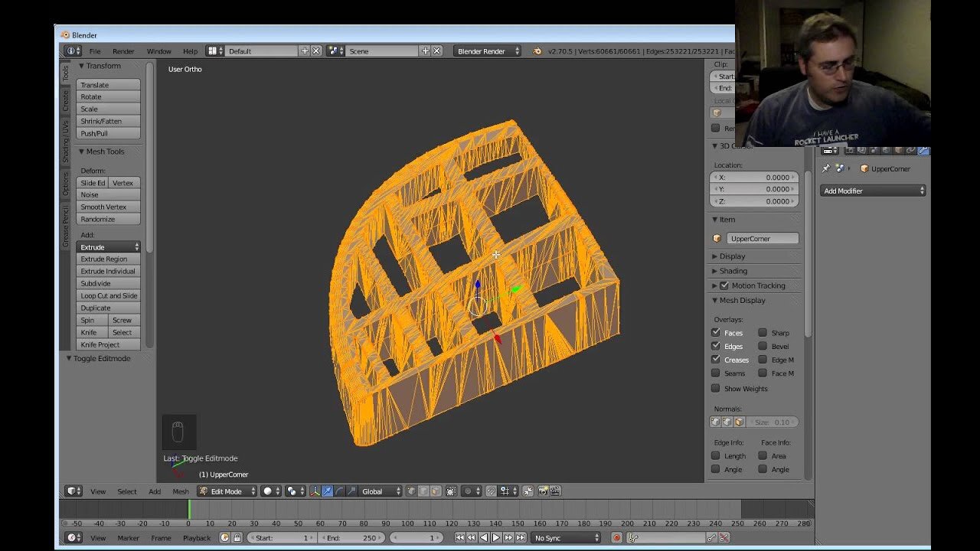Screen dimensions: 980x551
Task: Disable the Faces overlay checkbox
Action: (x=716, y=333)
